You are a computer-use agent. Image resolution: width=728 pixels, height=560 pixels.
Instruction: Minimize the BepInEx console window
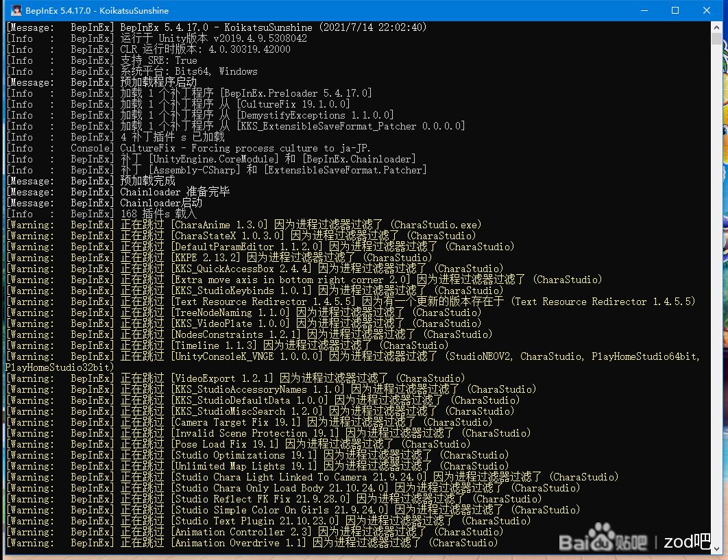(x=644, y=10)
